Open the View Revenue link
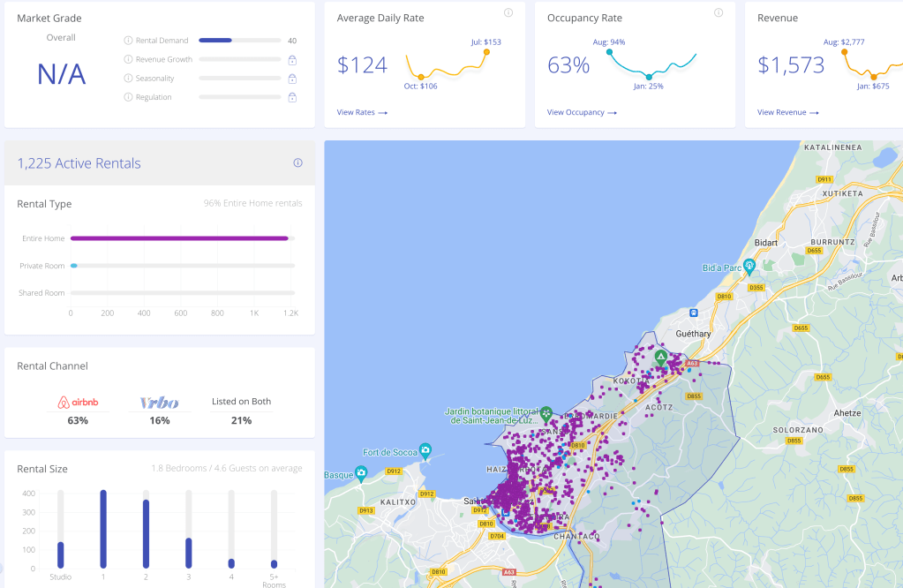The height and width of the screenshot is (588, 903). [787, 112]
